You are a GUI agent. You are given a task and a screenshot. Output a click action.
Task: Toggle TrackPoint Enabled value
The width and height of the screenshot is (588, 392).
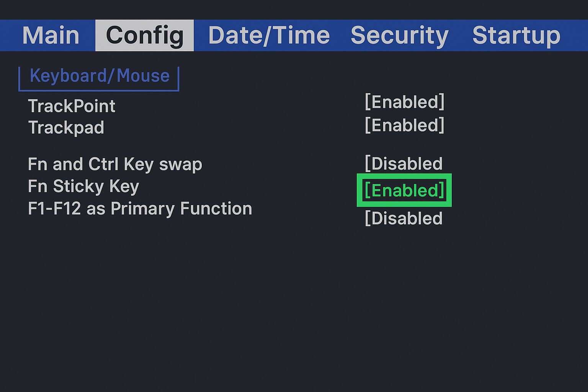pos(404,102)
